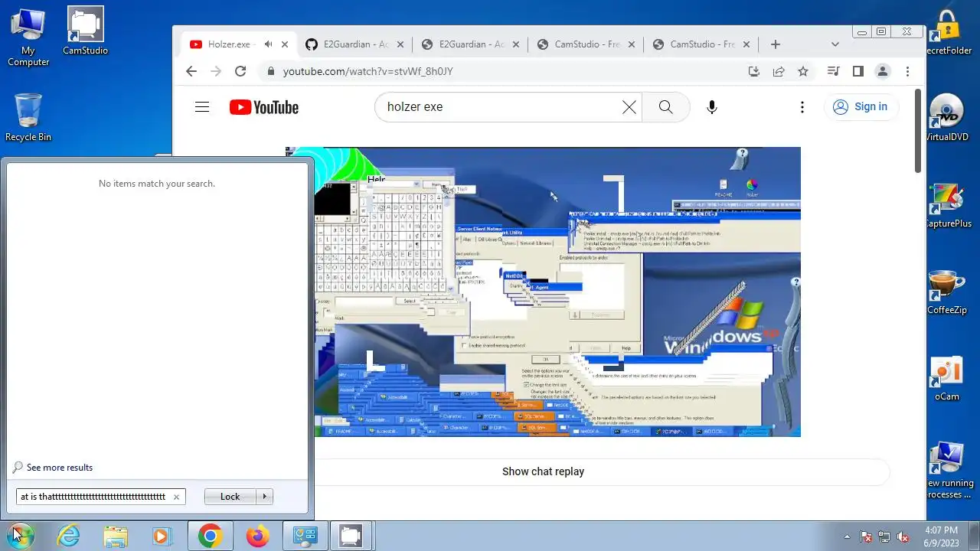Expand the shutdown options arrow beside Lock
980x551 pixels.
264,497
